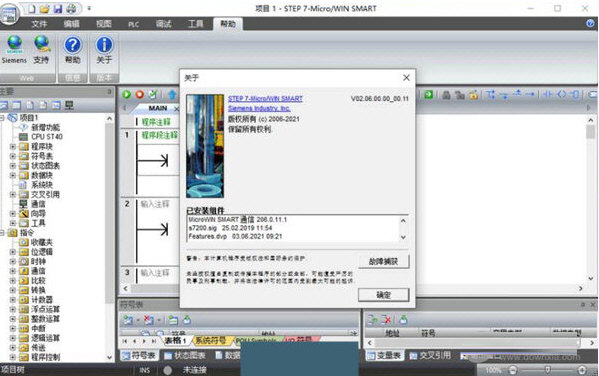Screen dimensions: 599x376
Task: Open the 调试 ribbon tab
Action: tap(164, 24)
